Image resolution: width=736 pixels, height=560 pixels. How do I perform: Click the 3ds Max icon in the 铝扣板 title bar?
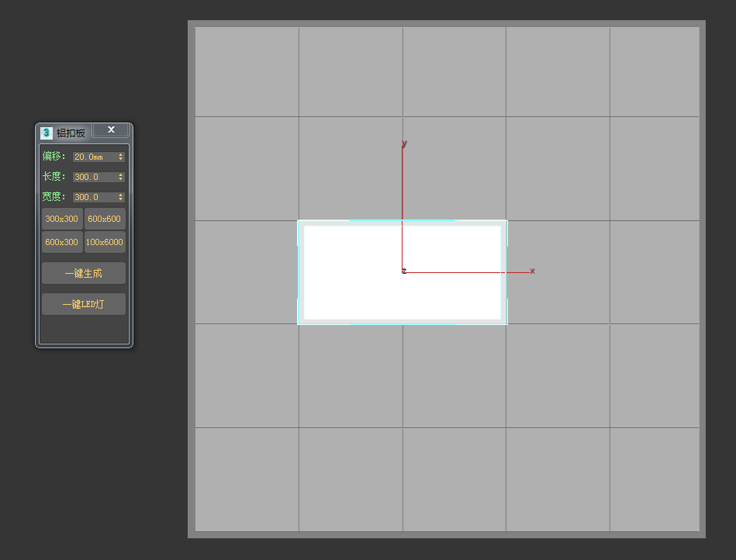click(46, 133)
